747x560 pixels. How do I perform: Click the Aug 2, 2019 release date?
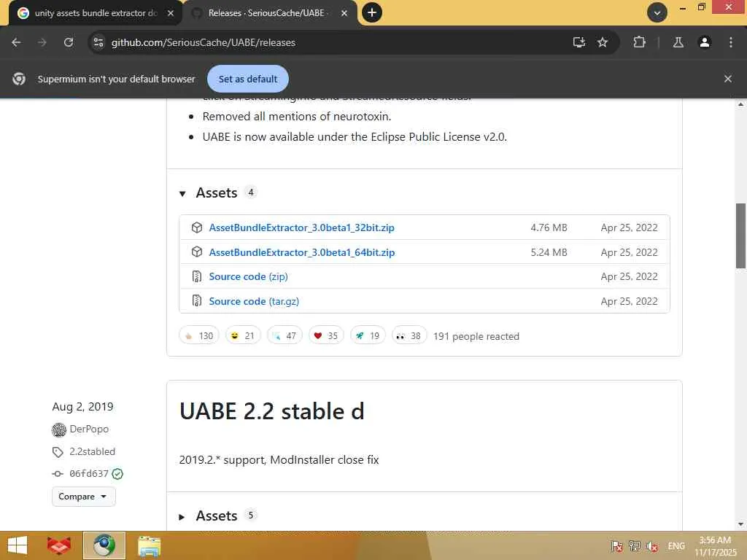[x=83, y=407]
